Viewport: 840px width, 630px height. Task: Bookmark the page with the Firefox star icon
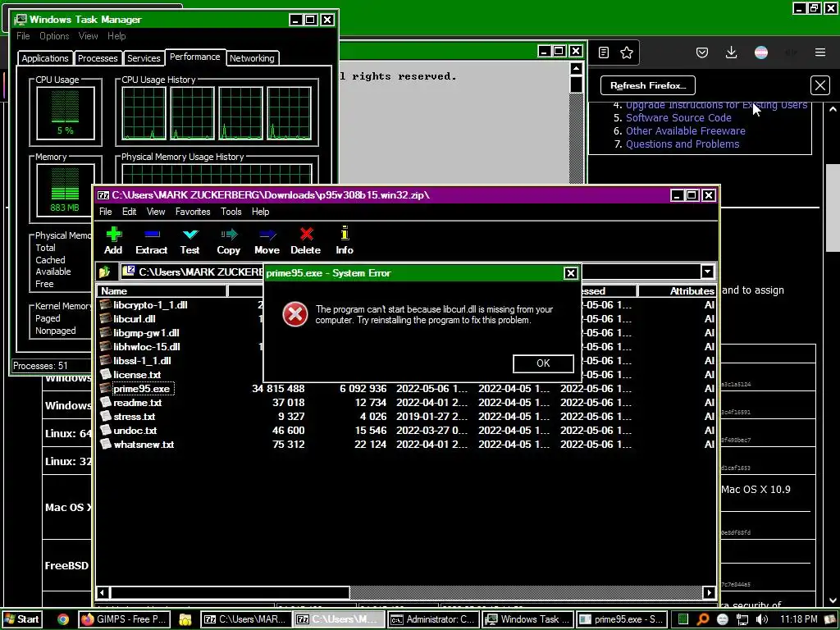(626, 52)
